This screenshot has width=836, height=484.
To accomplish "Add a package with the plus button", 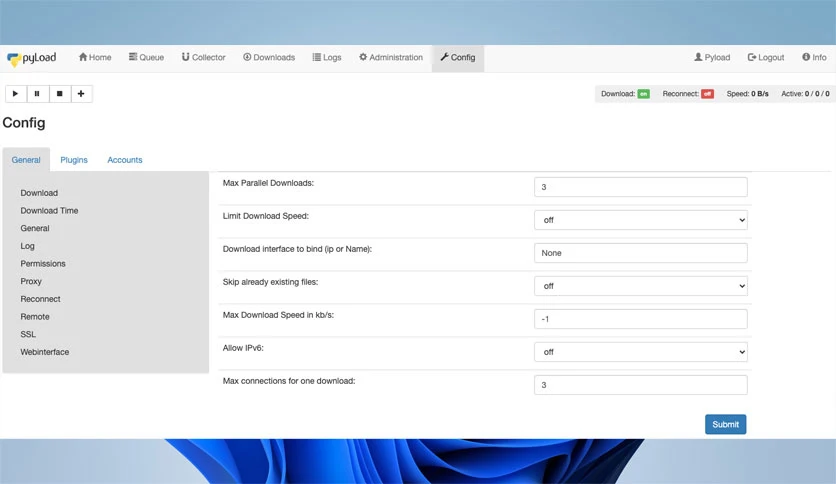I will pos(81,94).
